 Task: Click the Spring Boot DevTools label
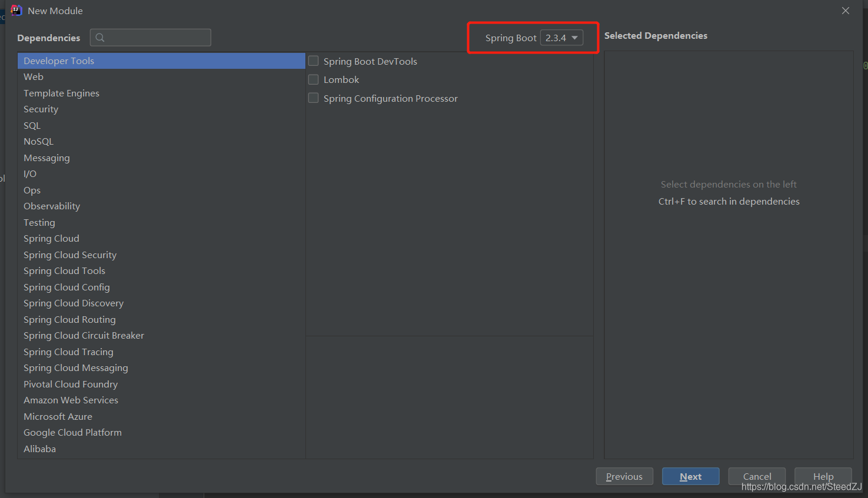370,61
